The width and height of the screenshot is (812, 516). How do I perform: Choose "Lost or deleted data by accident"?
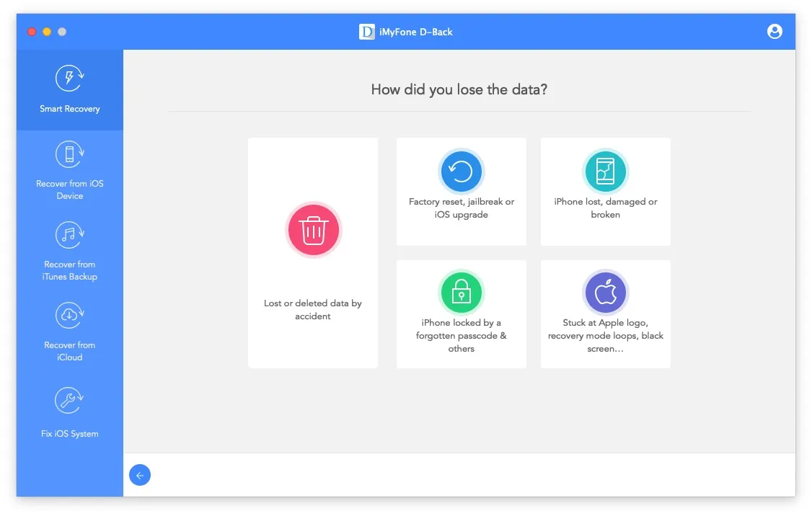[x=313, y=310]
